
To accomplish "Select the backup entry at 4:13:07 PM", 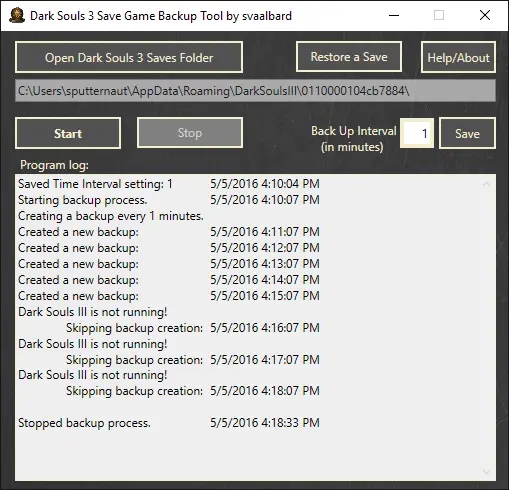I will pyautogui.click(x=169, y=264).
